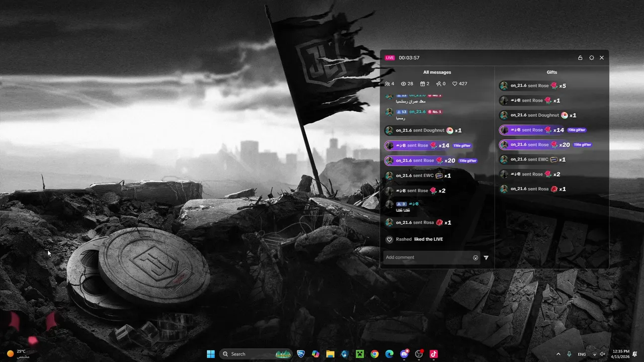Open TikTok LIVE Studio icon on taskbar
This screenshot has height=362, width=644.
(434, 354)
